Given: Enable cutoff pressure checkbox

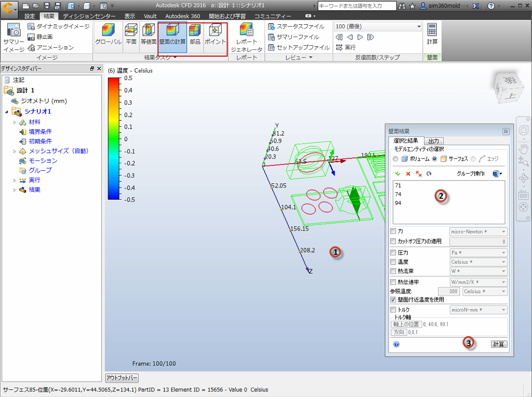Looking at the screenshot, I should click(393, 241).
